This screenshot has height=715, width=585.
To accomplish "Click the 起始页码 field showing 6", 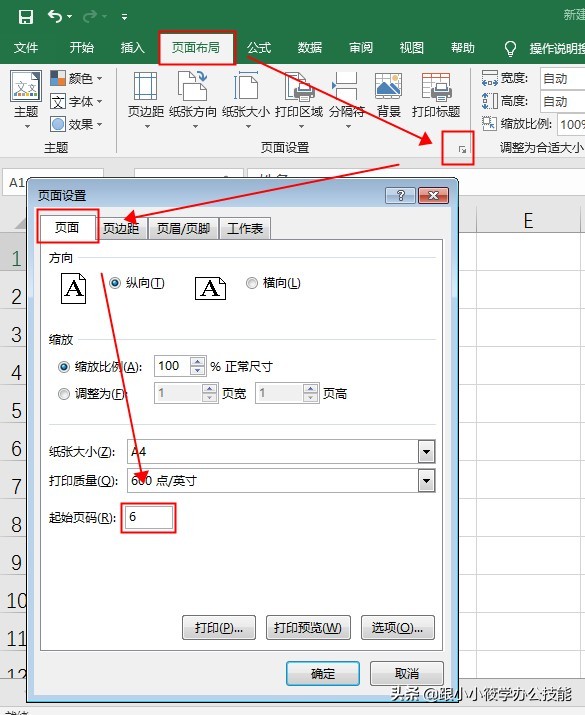I will point(149,518).
